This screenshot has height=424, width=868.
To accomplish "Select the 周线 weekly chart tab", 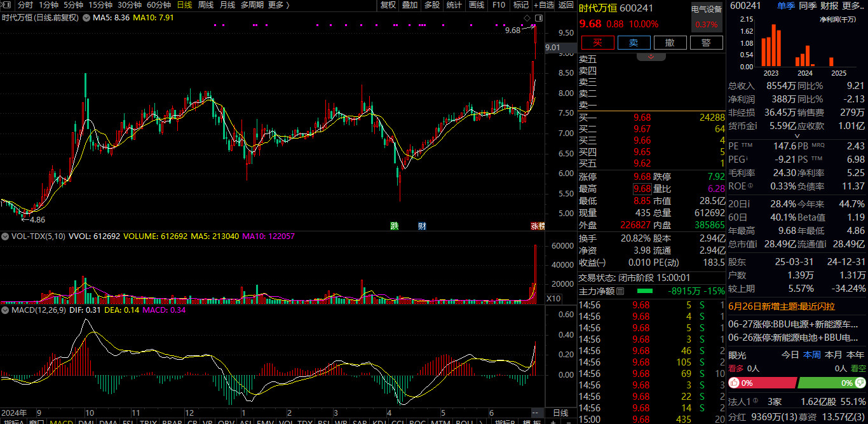I will tap(206, 5).
